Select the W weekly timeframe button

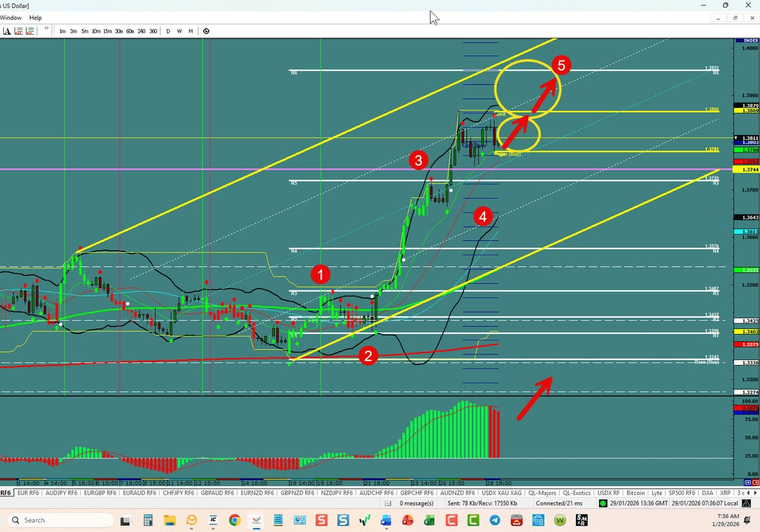pos(180,30)
